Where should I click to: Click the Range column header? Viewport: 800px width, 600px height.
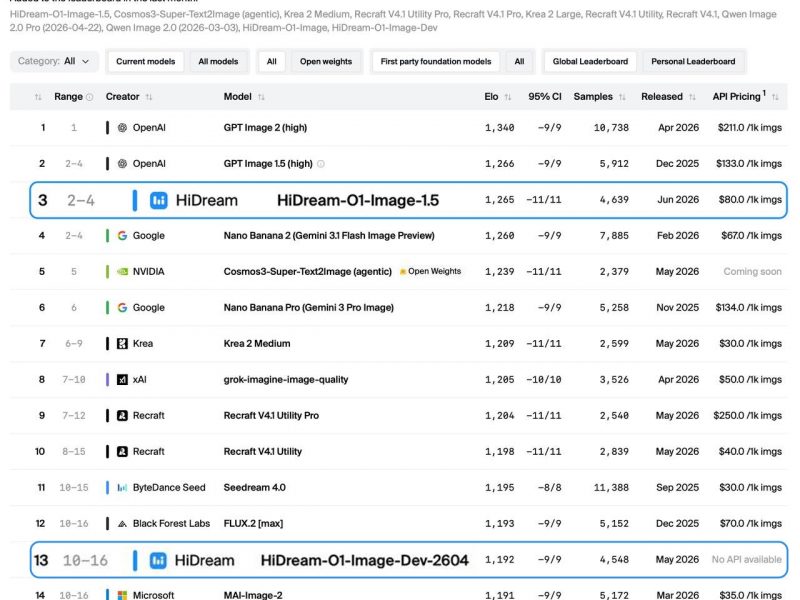coord(68,96)
